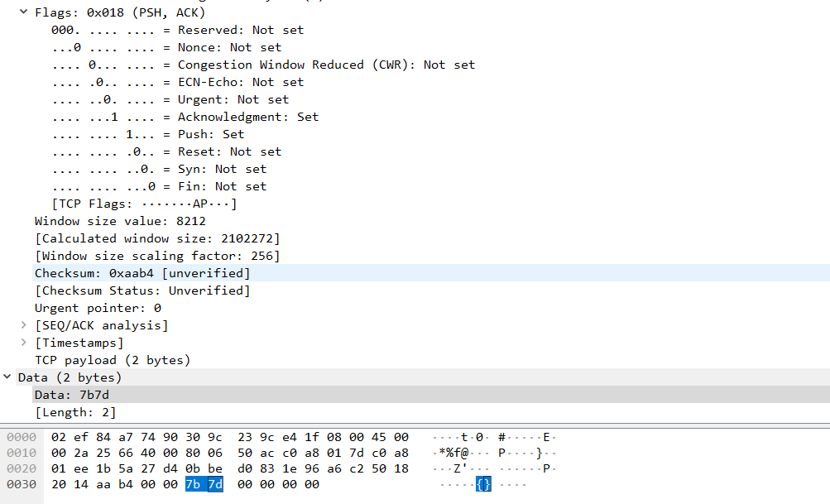This screenshot has height=504, width=830.
Task: Select 'Window size value: 8212' row
Action: pos(120,221)
